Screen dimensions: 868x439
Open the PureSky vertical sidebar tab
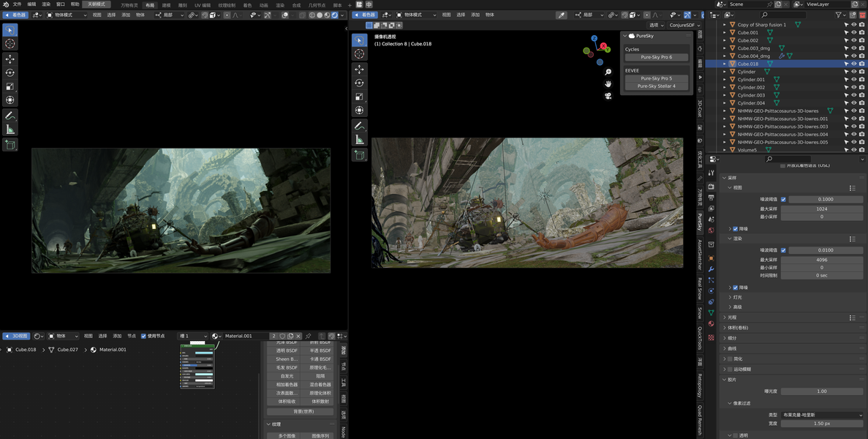pyautogui.click(x=700, y=222)
